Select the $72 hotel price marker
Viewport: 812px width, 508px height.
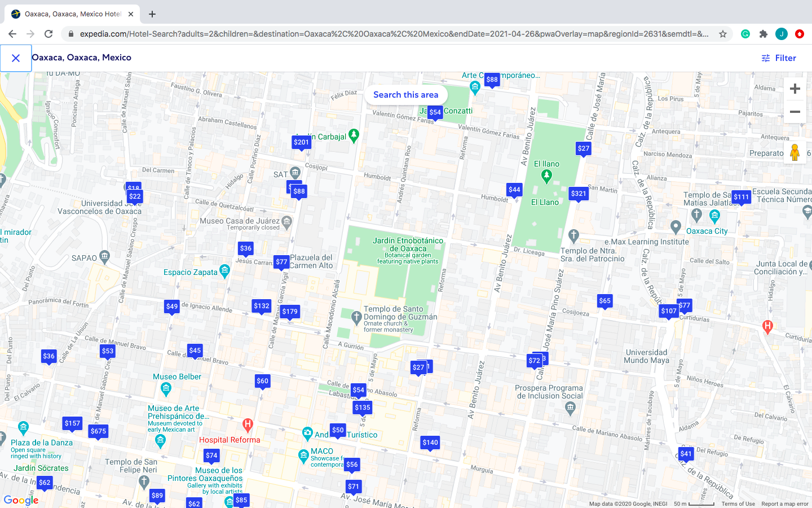[x=535, y=361]
